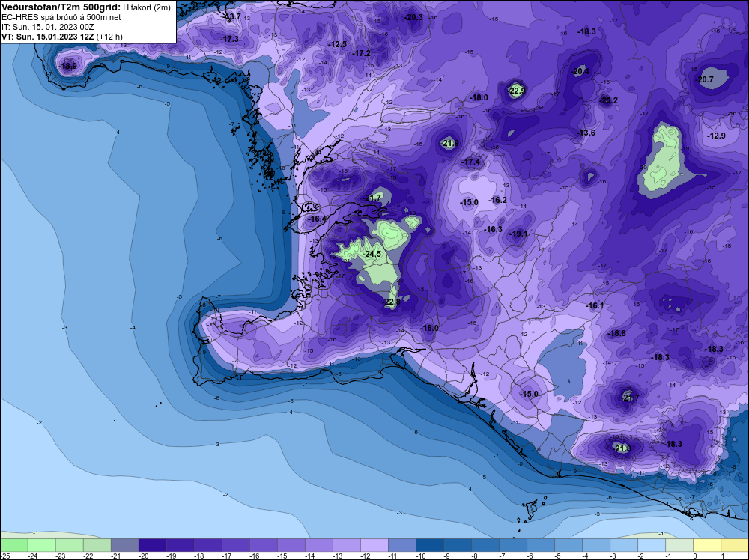Click the purple legend swatch labeled -16
Viewport: 749px width, 560px height.
tap(263, 545)
